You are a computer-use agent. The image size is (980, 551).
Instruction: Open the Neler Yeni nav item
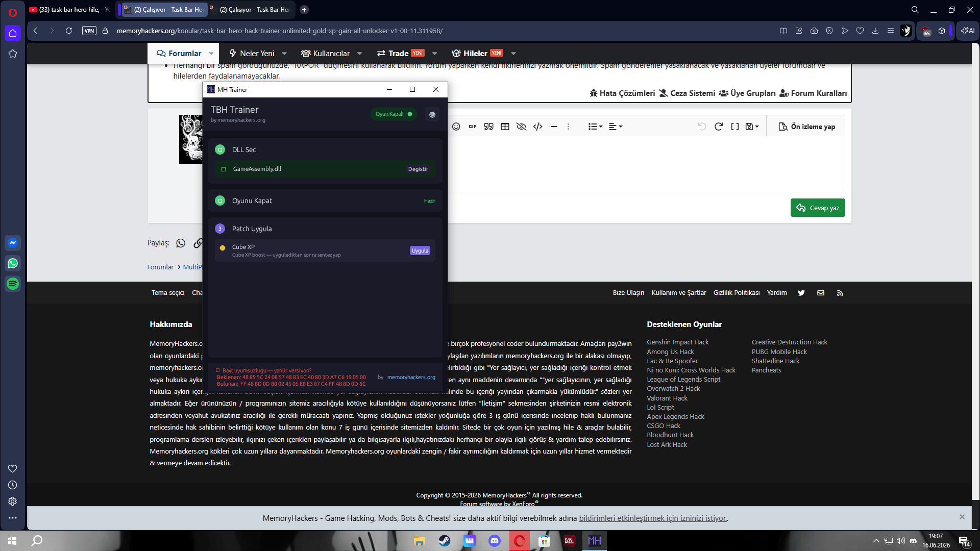(x=252, y=53)
